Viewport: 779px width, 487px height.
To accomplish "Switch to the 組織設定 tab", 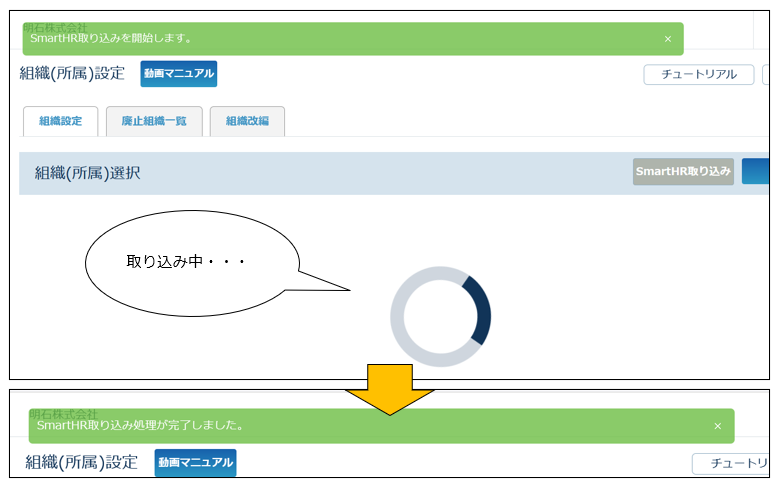I will click(x=61, y=121).
